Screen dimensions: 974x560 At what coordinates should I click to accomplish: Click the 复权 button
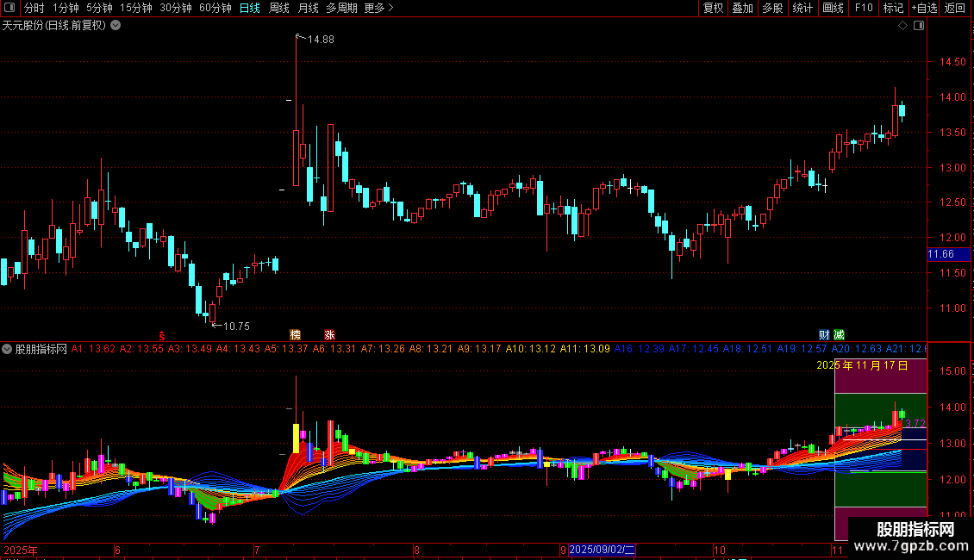pyautogui.click(x=713, y=8)
